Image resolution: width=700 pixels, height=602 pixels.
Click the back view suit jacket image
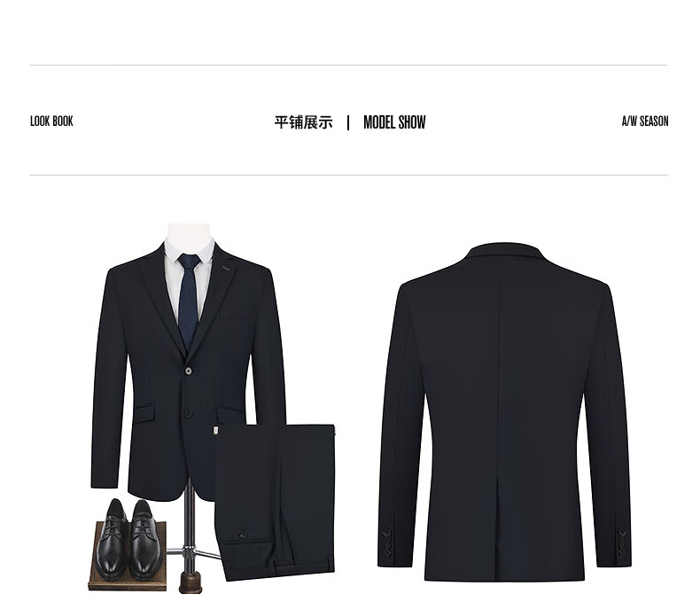[504, 411]
